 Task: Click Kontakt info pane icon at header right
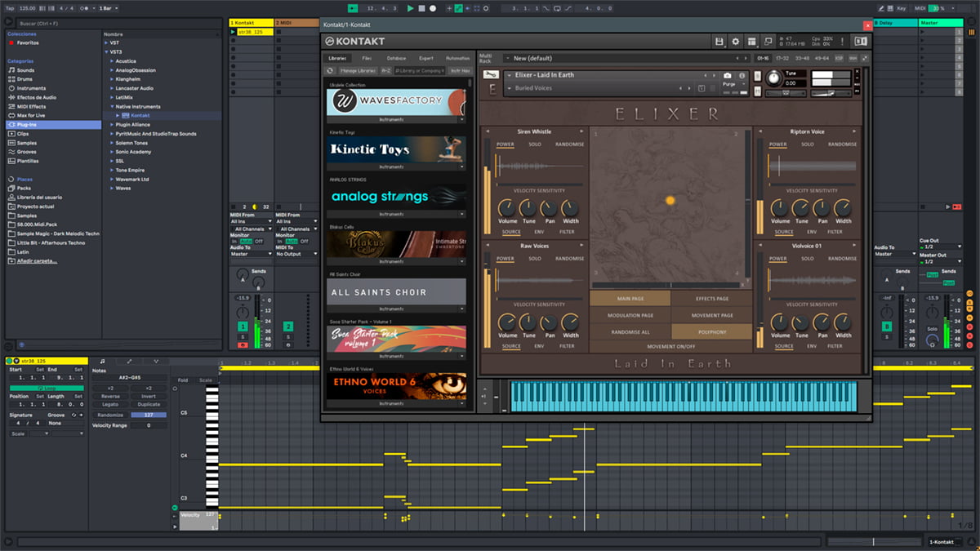click(861, 41)
